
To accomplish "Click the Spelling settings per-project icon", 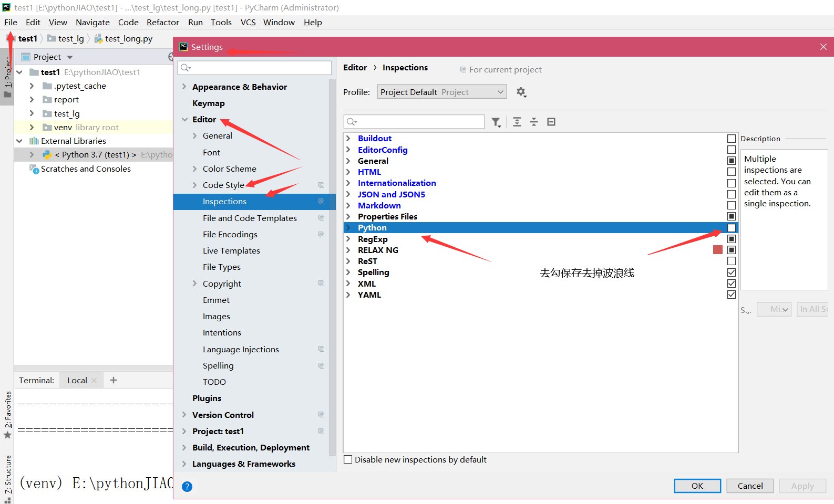I will click(321, 366).
